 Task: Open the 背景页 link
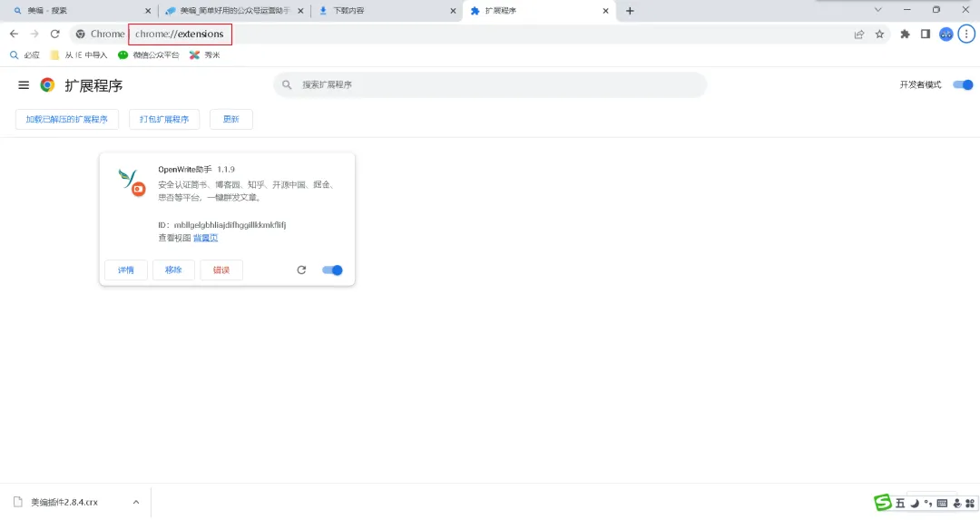(x=206, y=238)
